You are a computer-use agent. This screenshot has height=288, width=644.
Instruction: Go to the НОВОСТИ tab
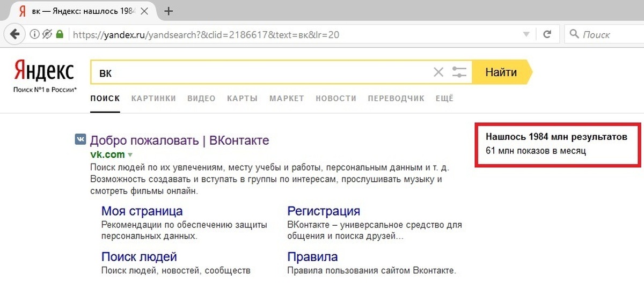tap(336, 98)
